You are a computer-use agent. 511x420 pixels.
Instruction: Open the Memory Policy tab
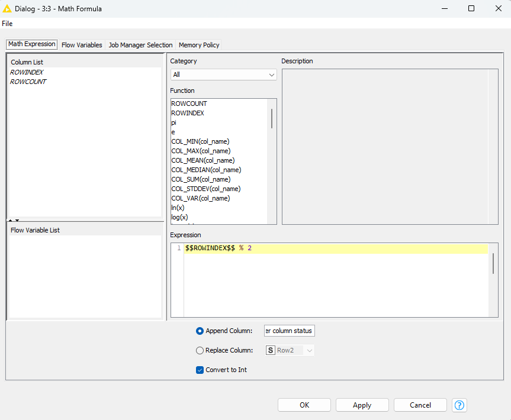coord(199,45)
